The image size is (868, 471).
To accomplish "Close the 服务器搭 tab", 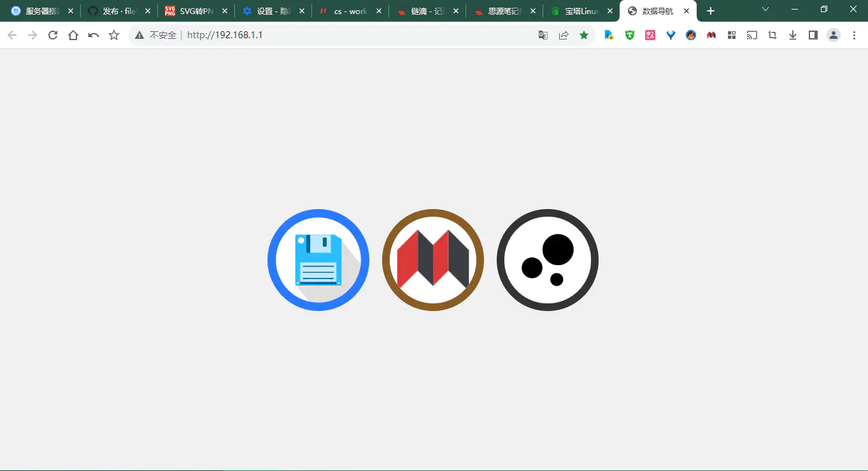I will pyautogui.click(x=70, y=11).
